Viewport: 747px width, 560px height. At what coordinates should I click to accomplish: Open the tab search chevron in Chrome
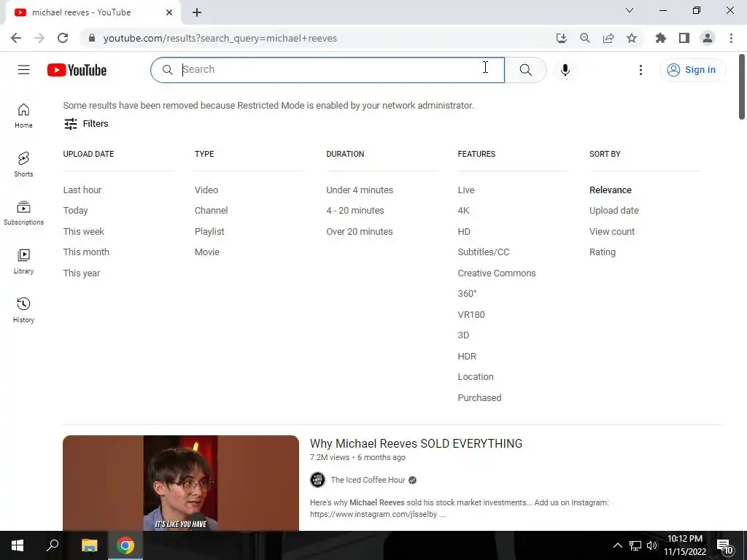pos(630,10)
